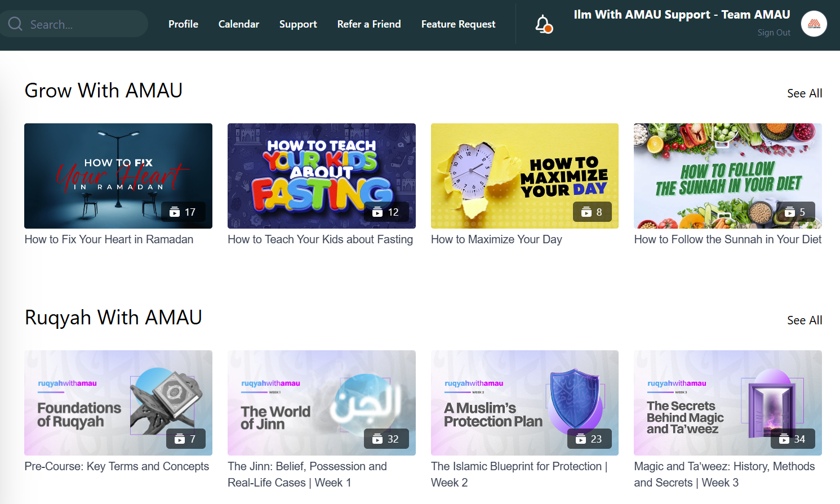Open the AMAU profile avatar
Screen dimensions: 840x504
(814, 24)
